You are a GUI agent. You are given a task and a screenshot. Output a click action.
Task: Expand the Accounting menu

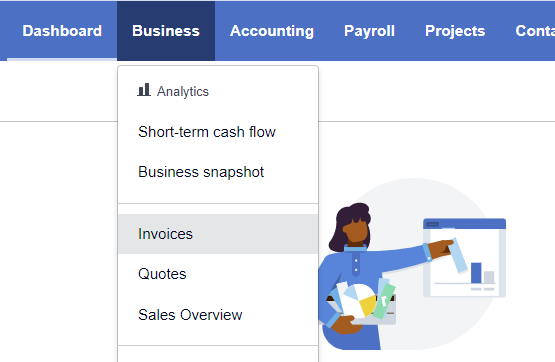272,31
